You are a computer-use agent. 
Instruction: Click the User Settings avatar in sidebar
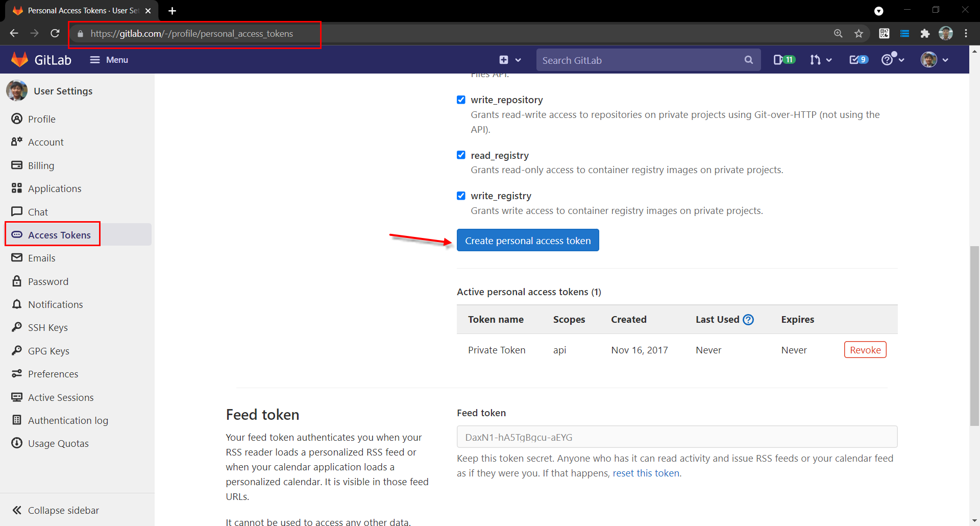17,91
